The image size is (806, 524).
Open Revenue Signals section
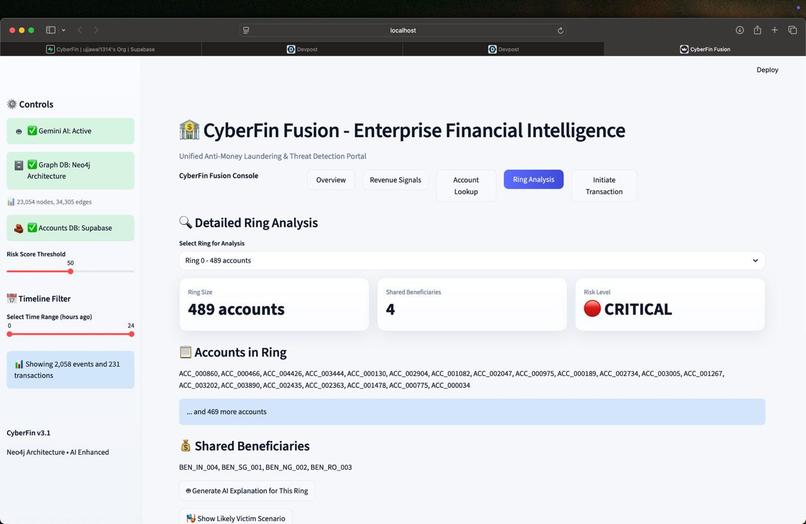(x=395, y=180)
